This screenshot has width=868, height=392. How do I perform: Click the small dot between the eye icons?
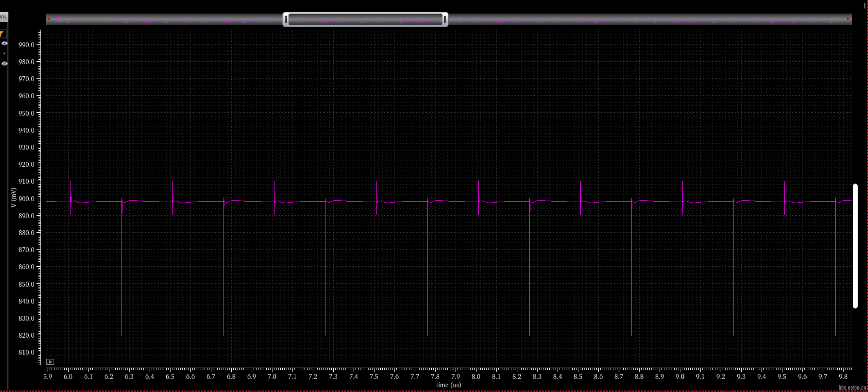tap(4, 53)
